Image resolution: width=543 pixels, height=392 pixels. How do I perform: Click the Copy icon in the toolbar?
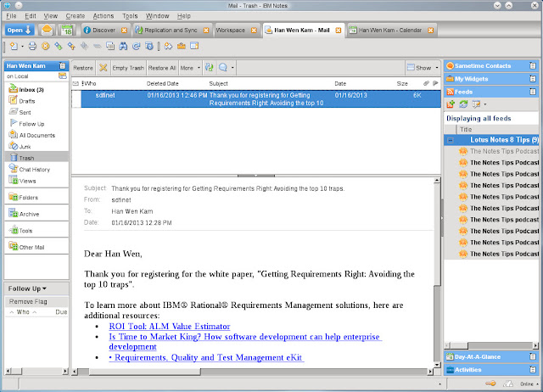(x=110, y=46)
